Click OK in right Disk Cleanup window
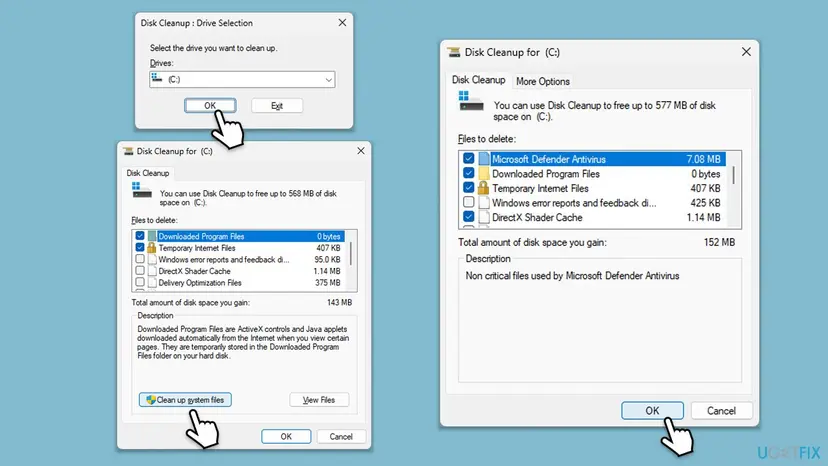Viewport: 828px width, 466px height. pyautogui.click(x=652, y=411)
